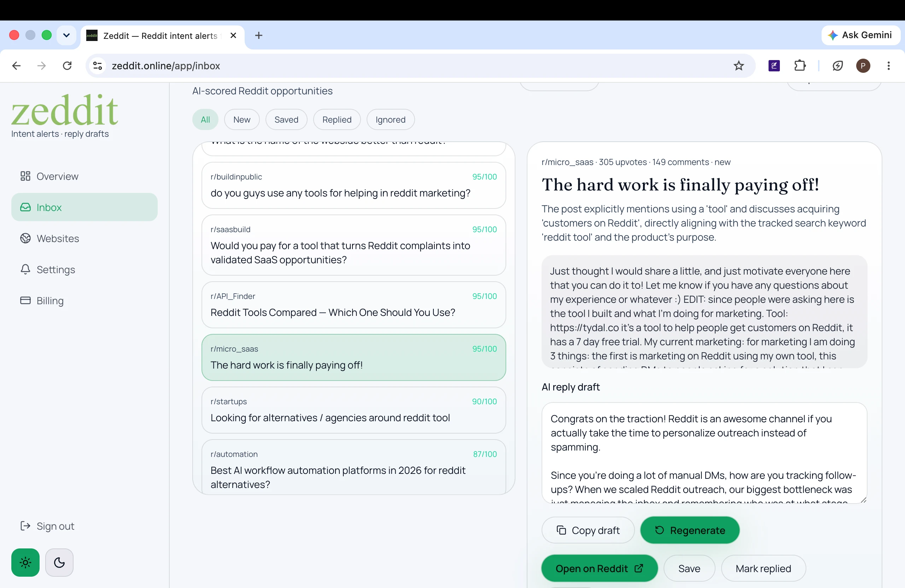The width and height of the screenshot is (905, 588).
Task: Open the r/saasbuild Reddit complaints post
Action: (354, 245)
